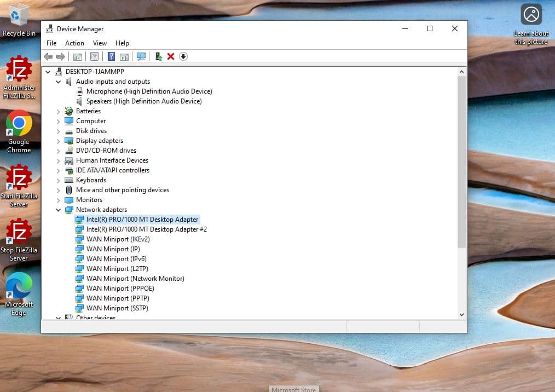Select the Microsoft Edge desktop shortcut
The height and width of the screenshot is (392, 555).
tap(19, 286)
